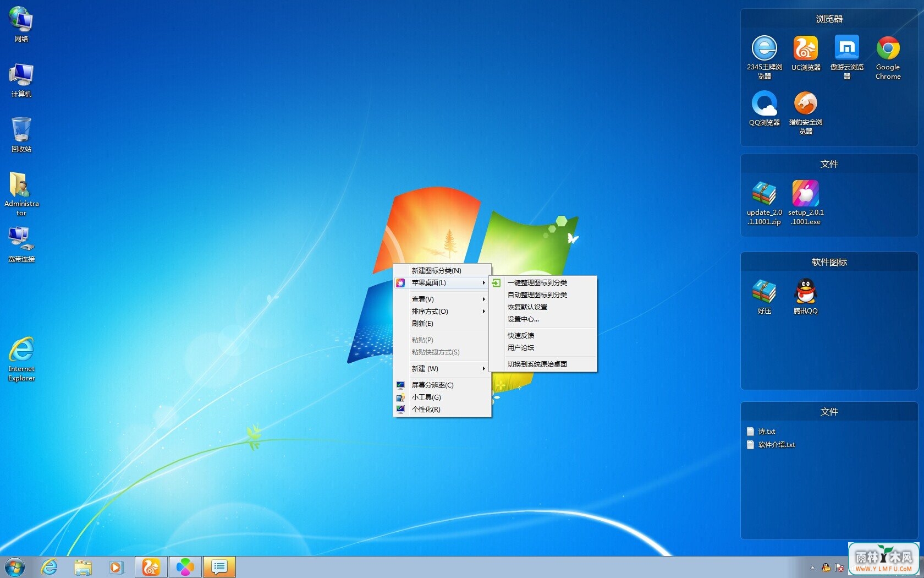Screen dimensions: 924x578
Task: Open 用户论坛 from submenu
Action: click(543, 347)
